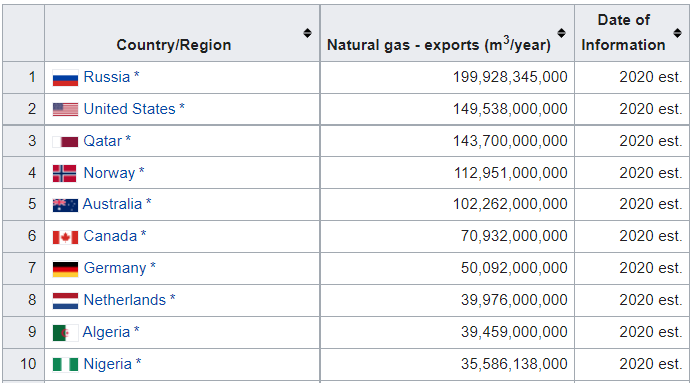Click the Algeria flag icon
Viewport: 694px width, 383px height.
(66, 333)
